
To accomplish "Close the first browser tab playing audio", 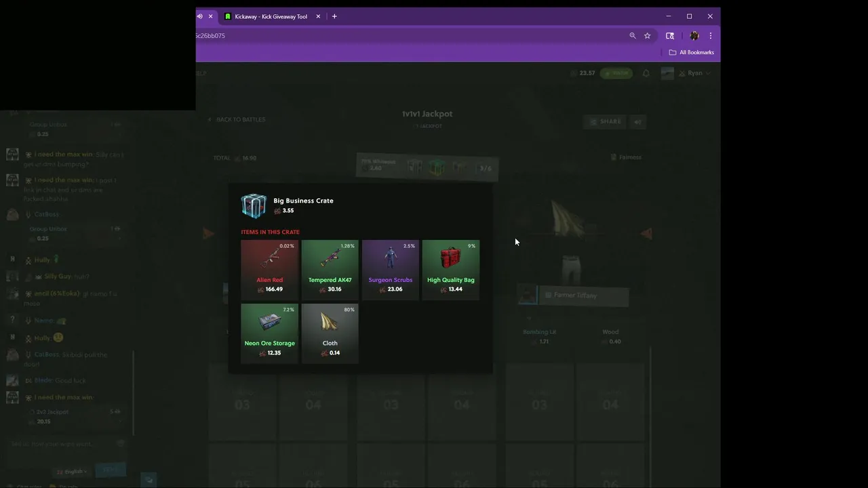I will [210, 16].
